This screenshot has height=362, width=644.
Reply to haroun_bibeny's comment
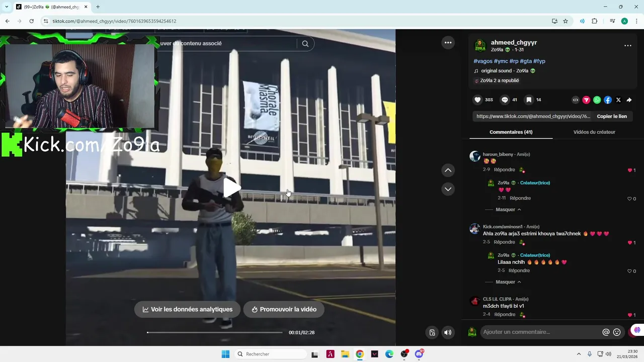tap(504, 169)
